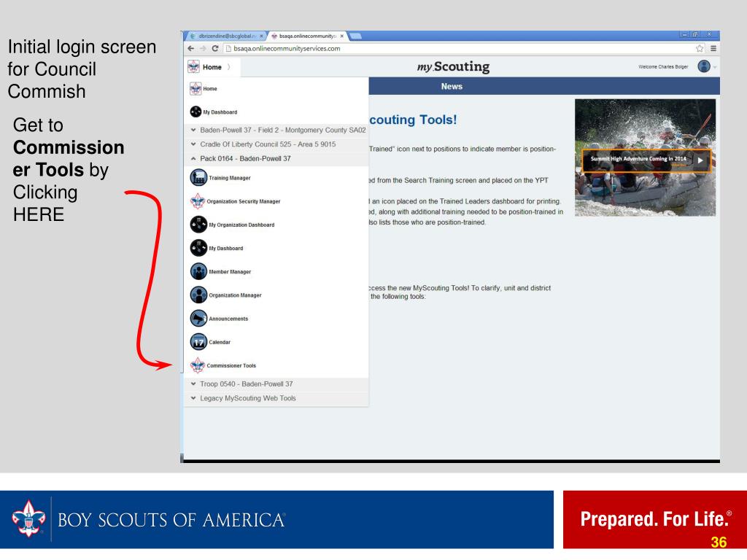Click the Training Manager label
Screen dimensions: 747x560
click(x=230, y=178)
